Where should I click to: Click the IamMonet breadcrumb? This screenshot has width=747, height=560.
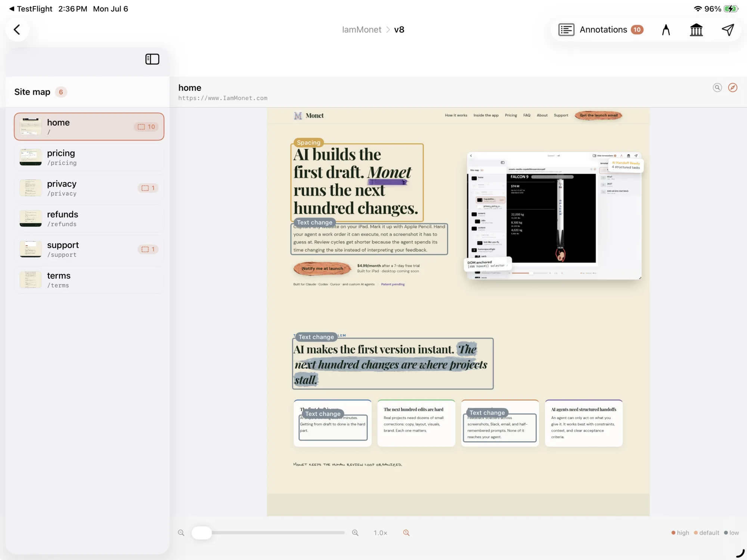click(x=362, y=29)
